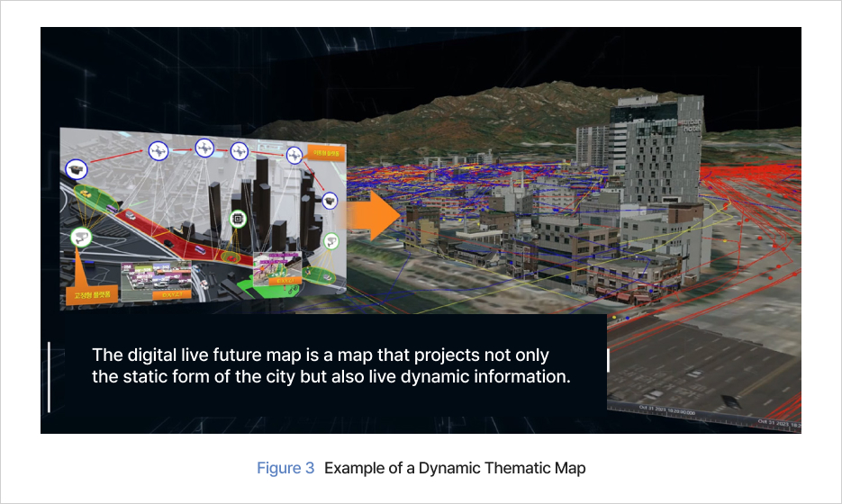Click the caption "Example of a Dynamic Thematic Map"

coord(455,468)
